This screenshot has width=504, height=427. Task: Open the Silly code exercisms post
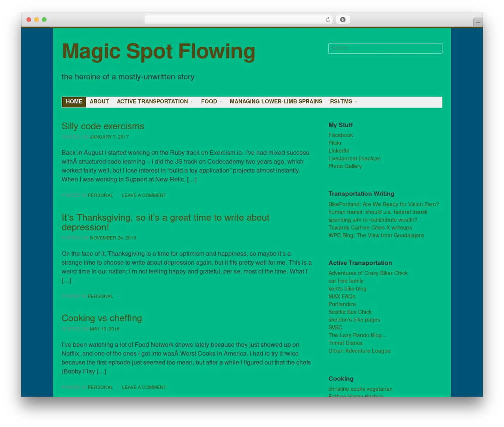pos(103,126)
